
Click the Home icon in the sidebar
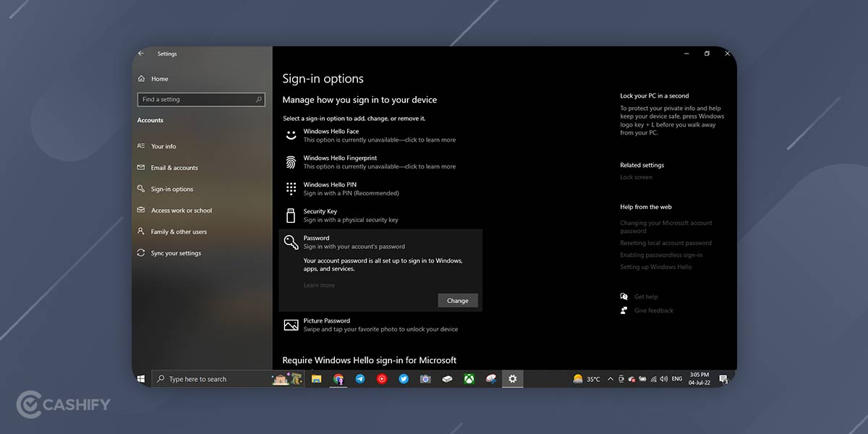point(142,78)
